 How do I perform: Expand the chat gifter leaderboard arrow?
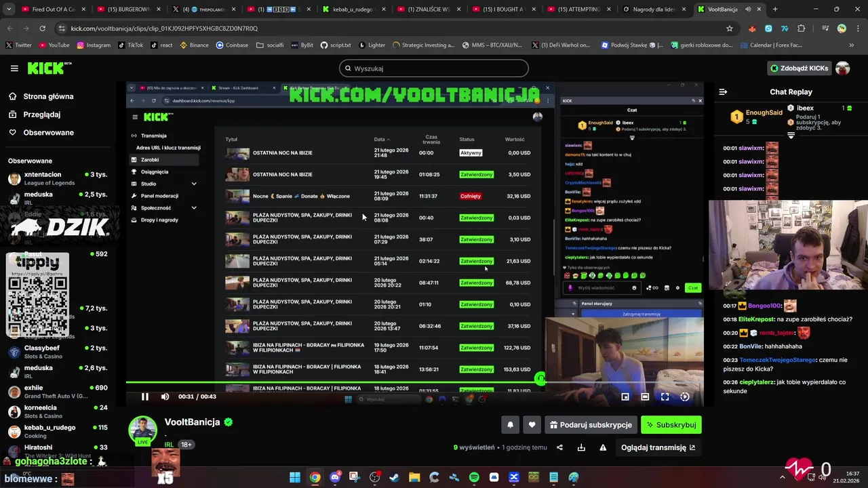(x=791, y=136)
